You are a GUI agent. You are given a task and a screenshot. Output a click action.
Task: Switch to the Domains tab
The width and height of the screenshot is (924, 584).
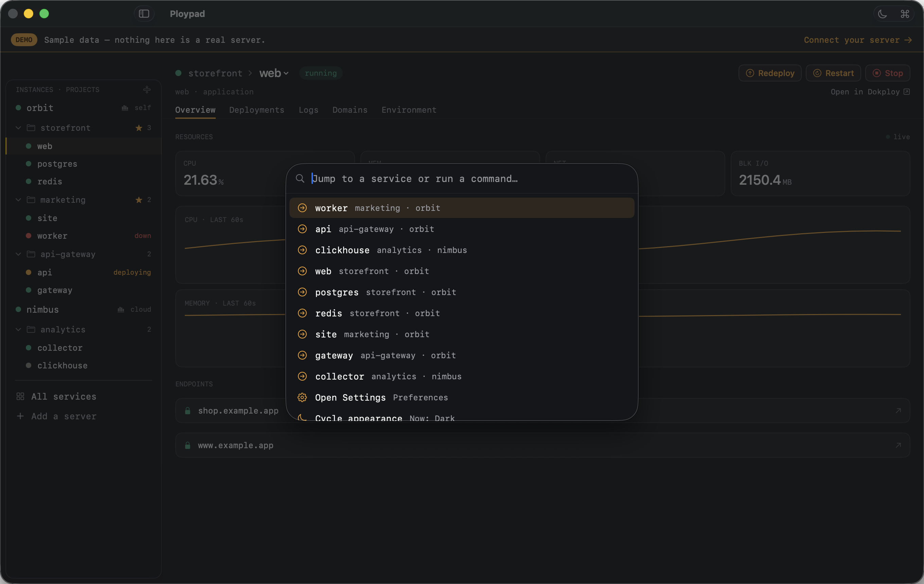click(350, 110)
